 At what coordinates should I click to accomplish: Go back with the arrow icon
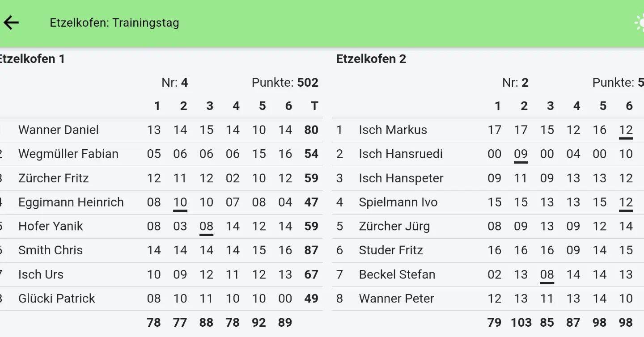pyautogui.click(x=11, y=23)
